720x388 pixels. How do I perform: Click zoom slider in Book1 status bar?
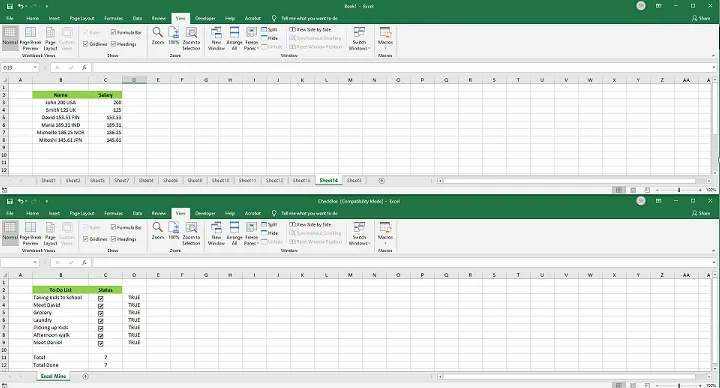[679, 190]
